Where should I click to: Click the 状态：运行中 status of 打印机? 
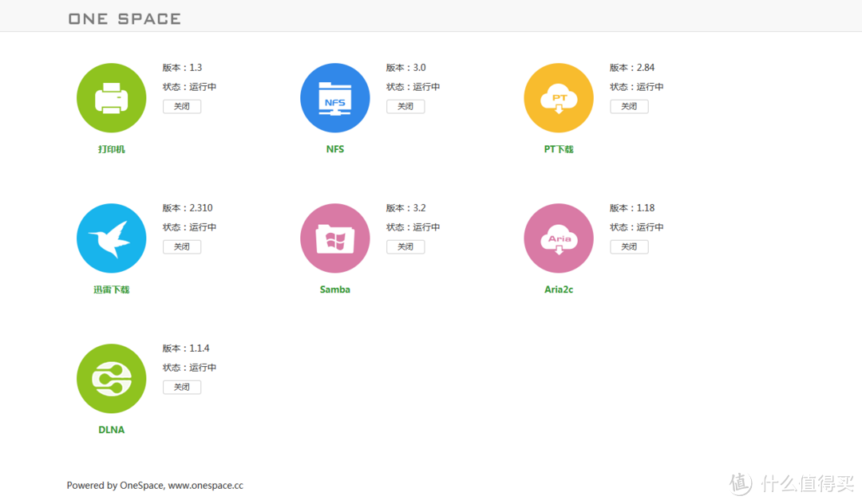[189, 87]
